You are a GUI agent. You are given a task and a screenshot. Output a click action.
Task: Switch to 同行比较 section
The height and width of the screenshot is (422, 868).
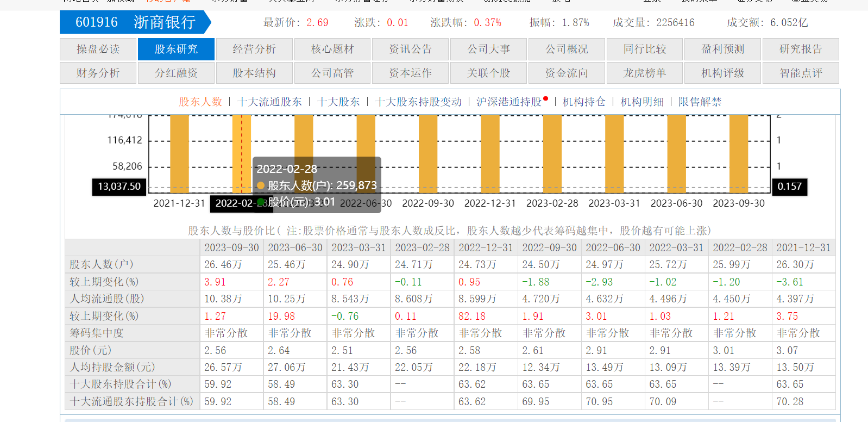(645, 49)
